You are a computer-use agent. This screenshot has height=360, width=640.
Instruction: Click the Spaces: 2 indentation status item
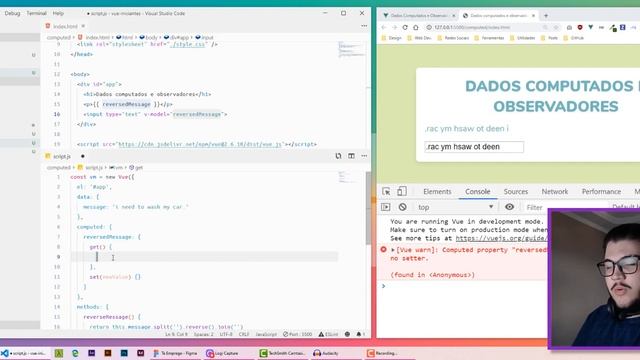204,334
